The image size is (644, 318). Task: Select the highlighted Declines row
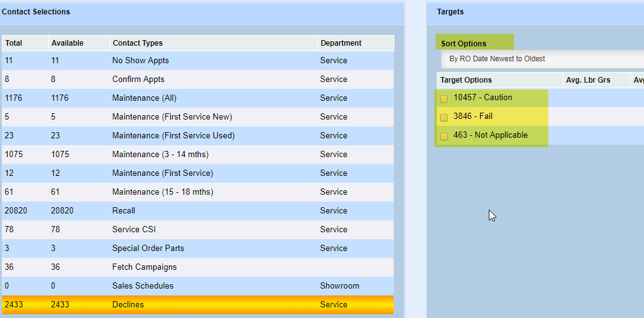[128, 305]
